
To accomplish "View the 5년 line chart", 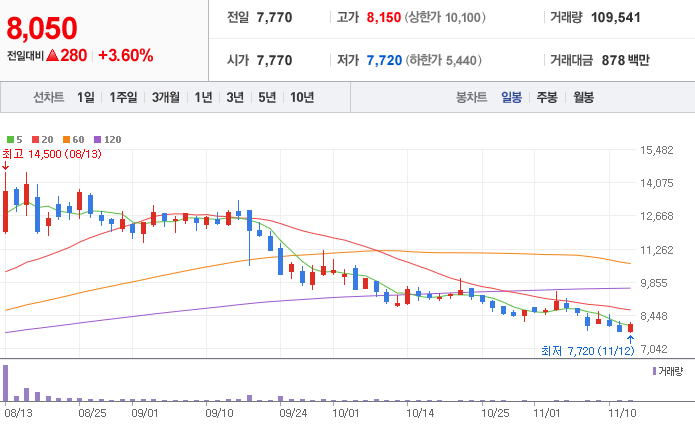I will pos(267,97).
